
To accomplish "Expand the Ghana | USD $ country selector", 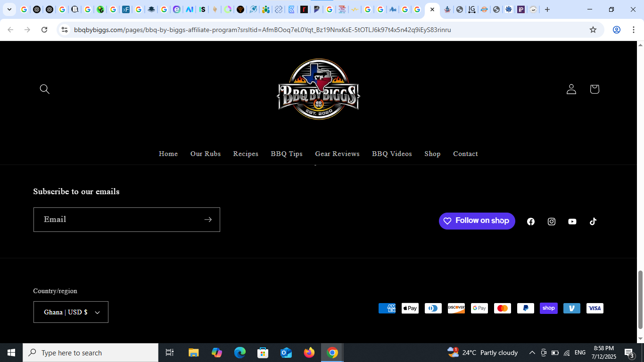I will point(71,312).
